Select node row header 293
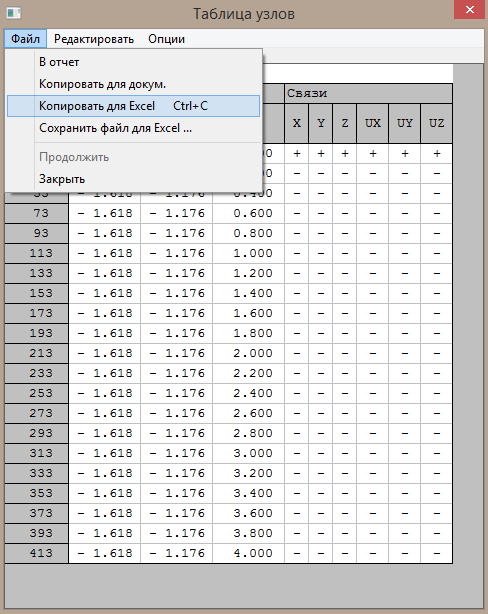 (37, 433)
